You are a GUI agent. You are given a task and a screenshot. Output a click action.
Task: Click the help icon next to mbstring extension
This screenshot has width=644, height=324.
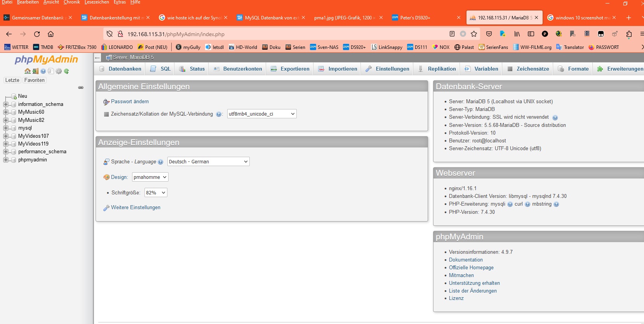tap(556, 204)
